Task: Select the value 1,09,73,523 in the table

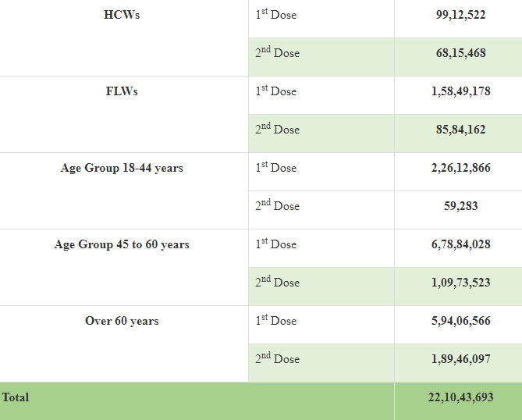Action: click(x=460, y=283)
